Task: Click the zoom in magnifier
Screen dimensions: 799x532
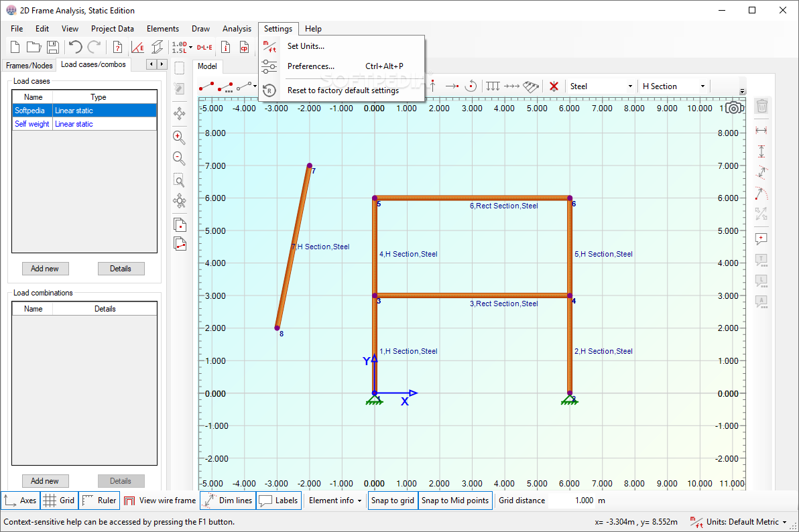Action: click(x=179, y=137)
